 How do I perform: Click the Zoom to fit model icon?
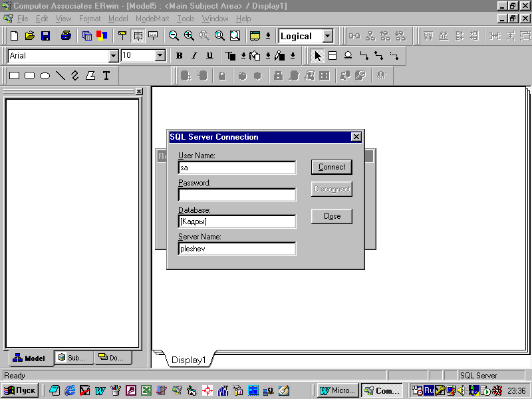point(235,36)
